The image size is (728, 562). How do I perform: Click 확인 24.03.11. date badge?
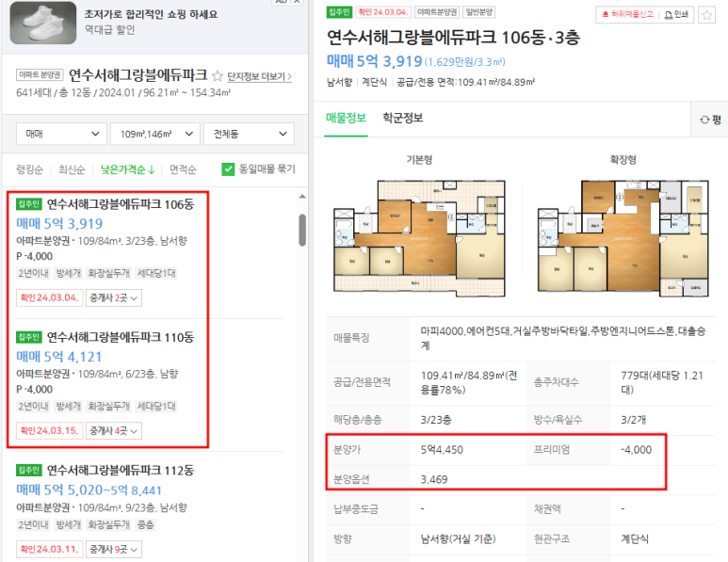(49, 549)
